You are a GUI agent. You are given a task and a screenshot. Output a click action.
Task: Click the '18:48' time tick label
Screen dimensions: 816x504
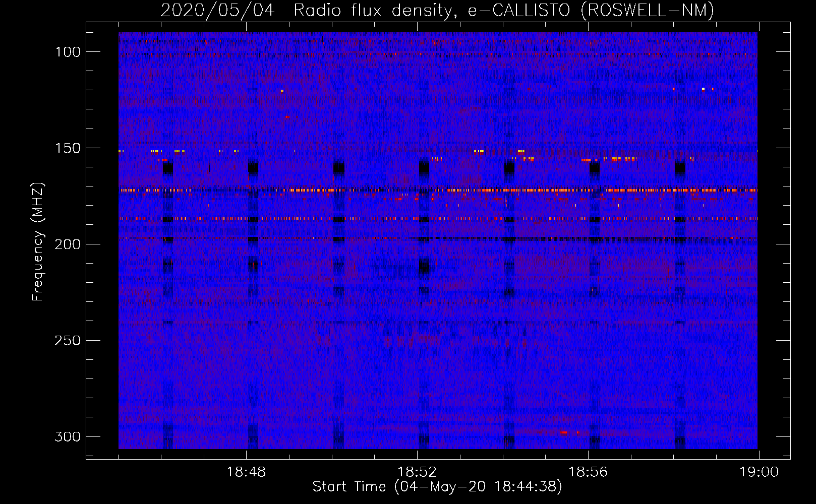(x=246, y=472)
